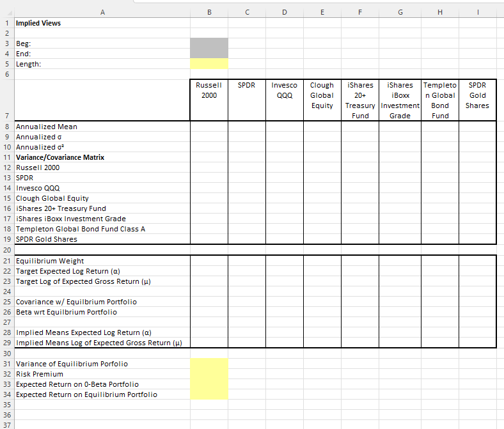Select the 'Annualized σ²' row label
504x429 pixels.
coord(102,147)
